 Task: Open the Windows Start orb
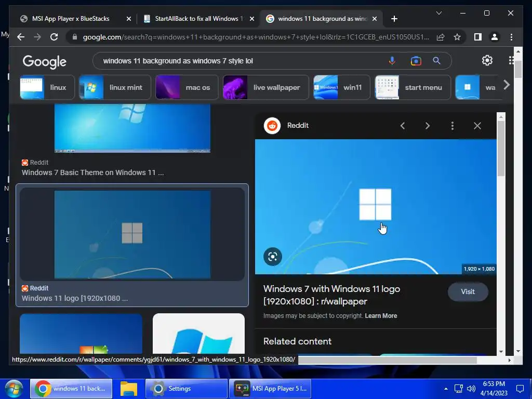point(14,389)
